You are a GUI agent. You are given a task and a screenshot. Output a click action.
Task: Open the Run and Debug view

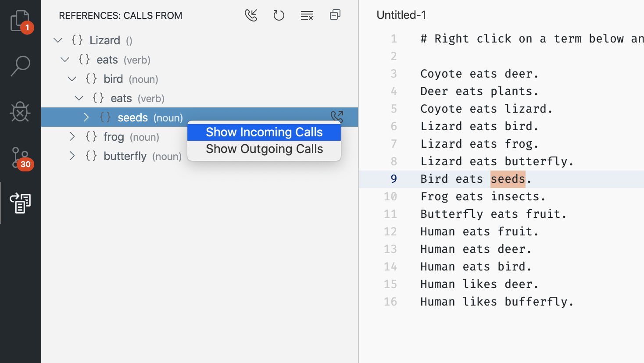21,112
